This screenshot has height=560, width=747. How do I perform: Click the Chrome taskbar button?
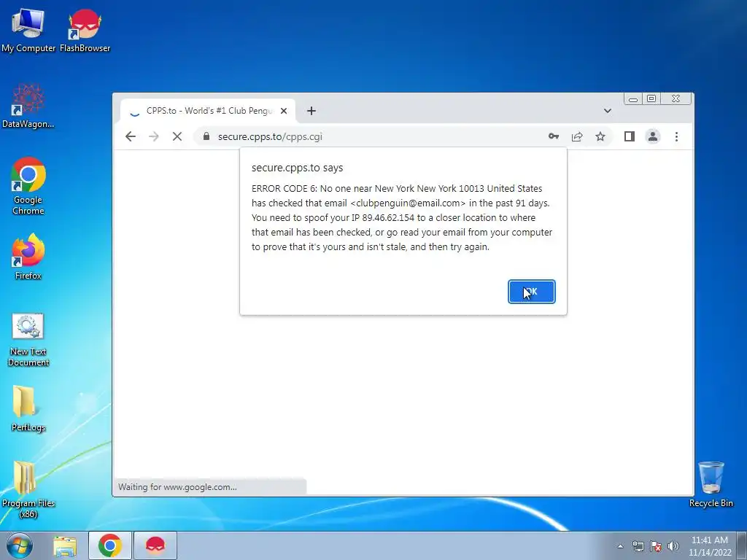pyautogui.click(x=110, y=545)
